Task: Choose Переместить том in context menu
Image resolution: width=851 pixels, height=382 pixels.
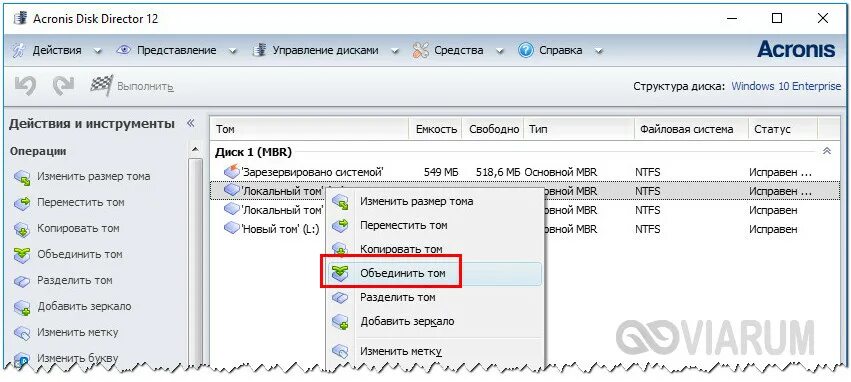Action: pyautogui.click(x=434, y=225)
